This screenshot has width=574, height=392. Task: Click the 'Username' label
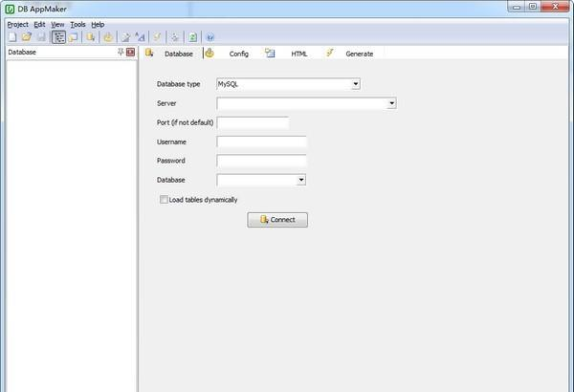[171, 142]
